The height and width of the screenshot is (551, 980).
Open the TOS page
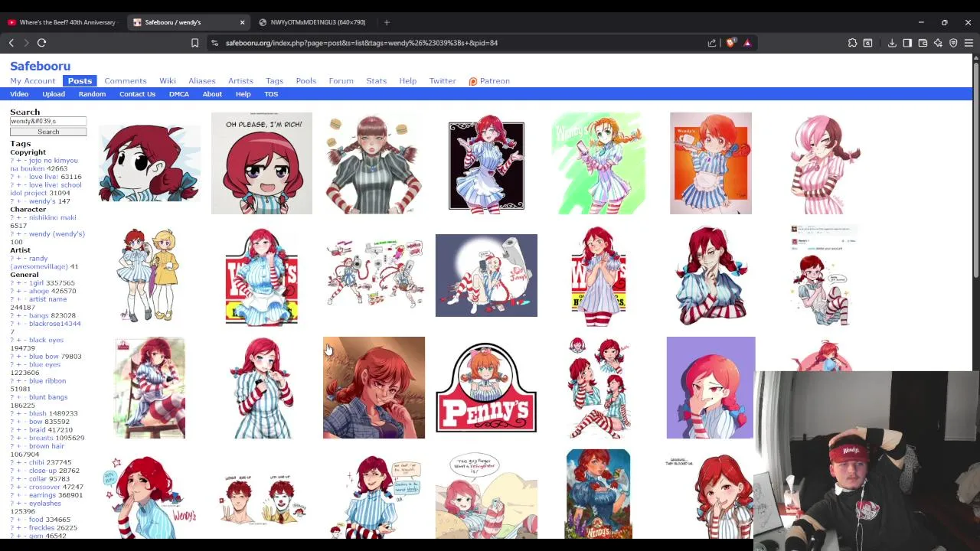pos(271,94)
